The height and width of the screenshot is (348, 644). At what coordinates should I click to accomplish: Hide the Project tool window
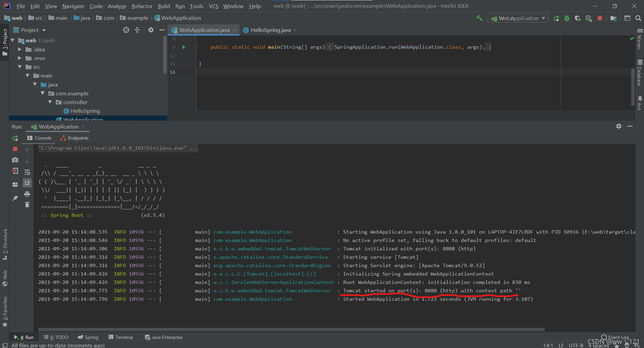162,30
